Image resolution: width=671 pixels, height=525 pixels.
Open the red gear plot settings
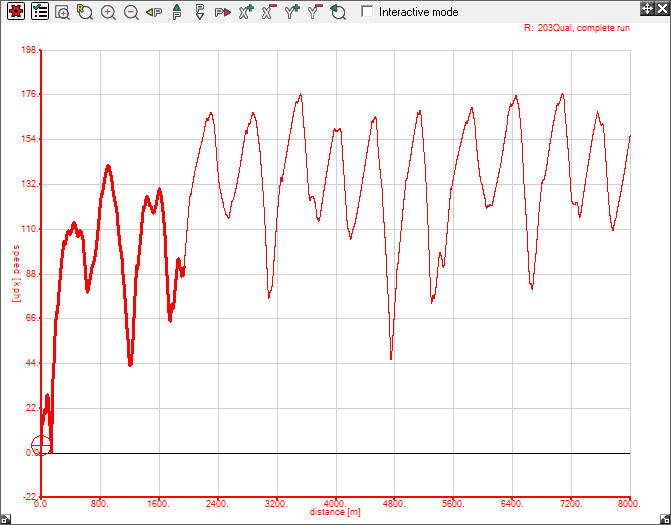15,12
